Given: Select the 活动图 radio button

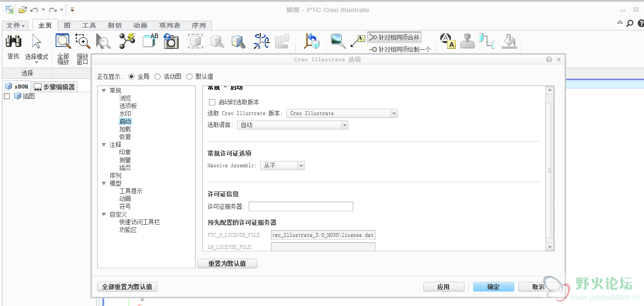Looking at the screenshot, I should click(x=157, y=76).
